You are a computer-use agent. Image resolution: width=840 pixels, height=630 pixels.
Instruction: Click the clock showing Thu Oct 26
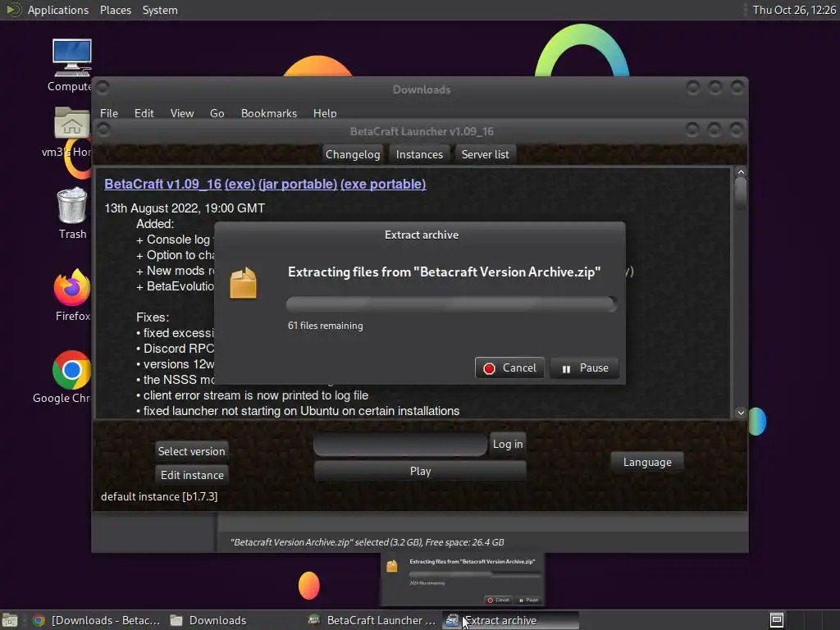coord(794,10)
